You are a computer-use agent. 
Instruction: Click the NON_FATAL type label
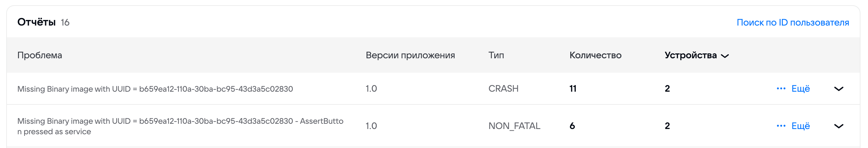point(514,126)
